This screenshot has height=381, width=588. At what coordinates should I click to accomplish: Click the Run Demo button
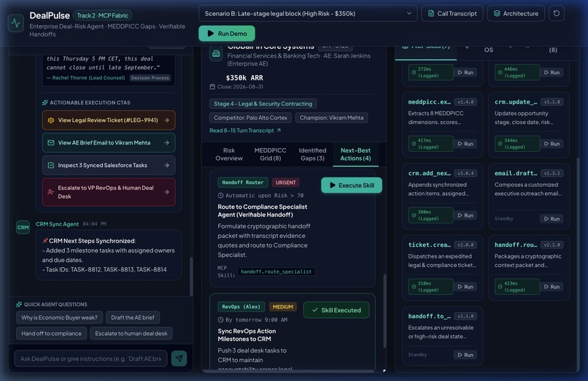[x=227, y=34]
